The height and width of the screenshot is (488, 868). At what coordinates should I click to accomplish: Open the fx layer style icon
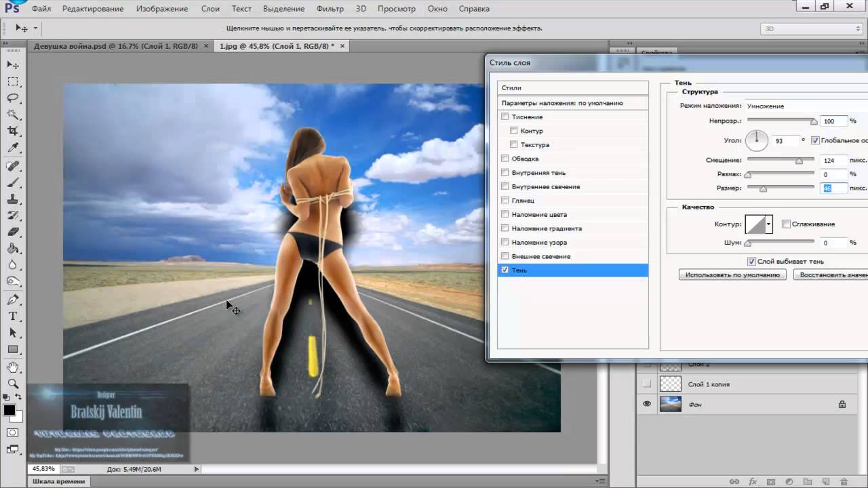(753, 481)
